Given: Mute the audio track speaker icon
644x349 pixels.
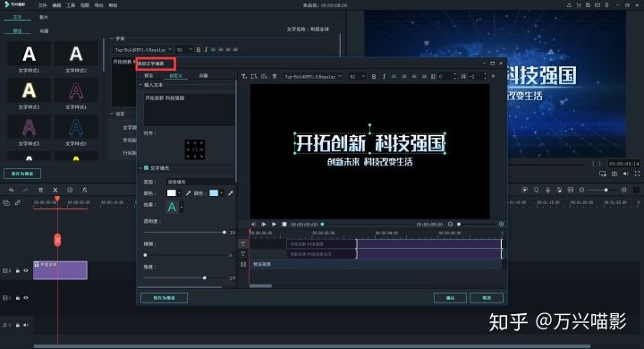Looking at the screenshot, I should 26,325.
